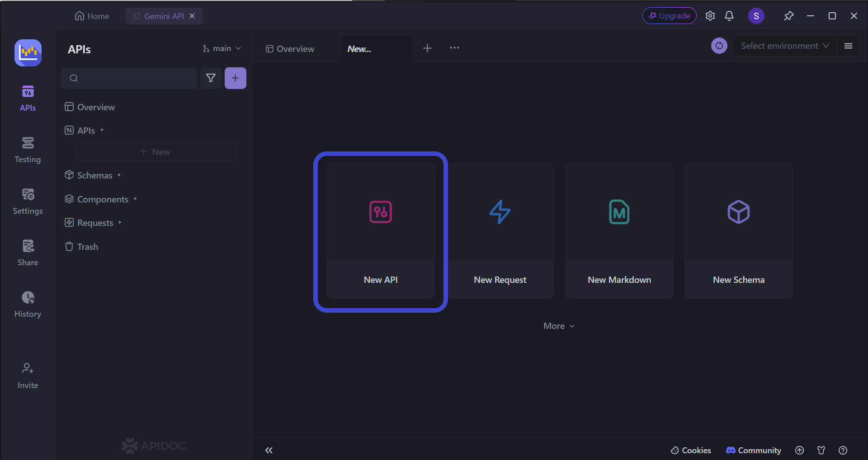The height and width of the screenshot is (460, 868).
Task: Open the Select environment dropdown
Action: tap(784, 46)
